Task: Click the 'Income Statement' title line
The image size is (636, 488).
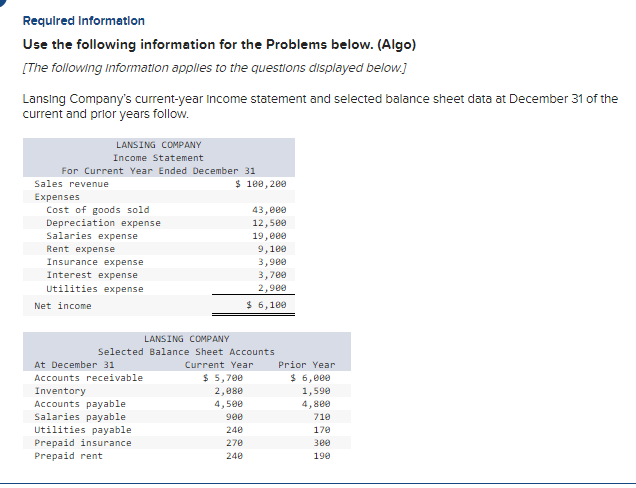Action: (158, 158)
